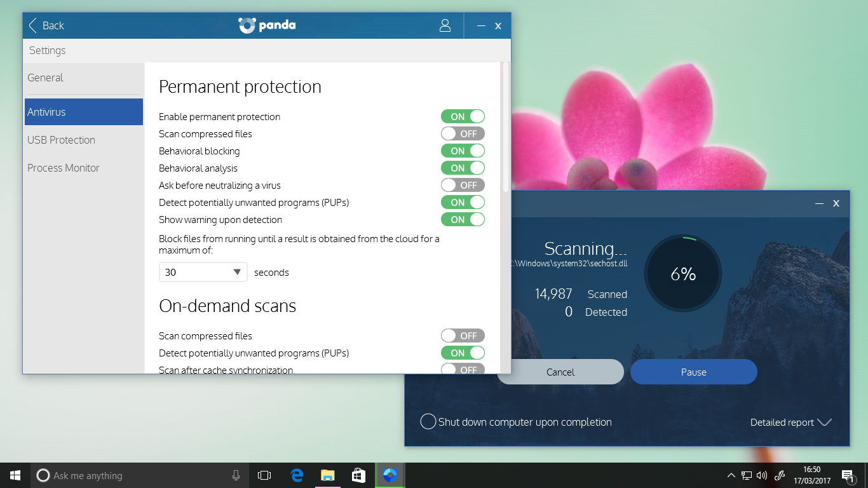Screen dimensions: 868x488
Task: Cancel the running scan
Action: click(560, 372)
